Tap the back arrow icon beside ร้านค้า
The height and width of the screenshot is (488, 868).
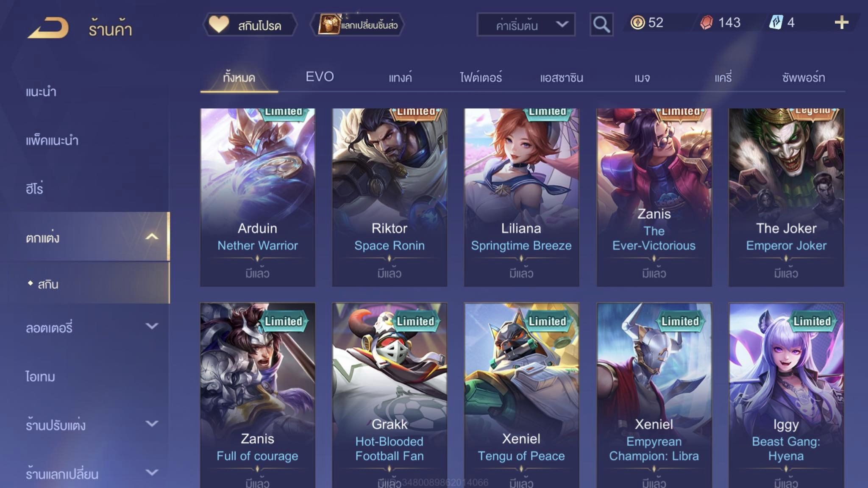[48, 29]
